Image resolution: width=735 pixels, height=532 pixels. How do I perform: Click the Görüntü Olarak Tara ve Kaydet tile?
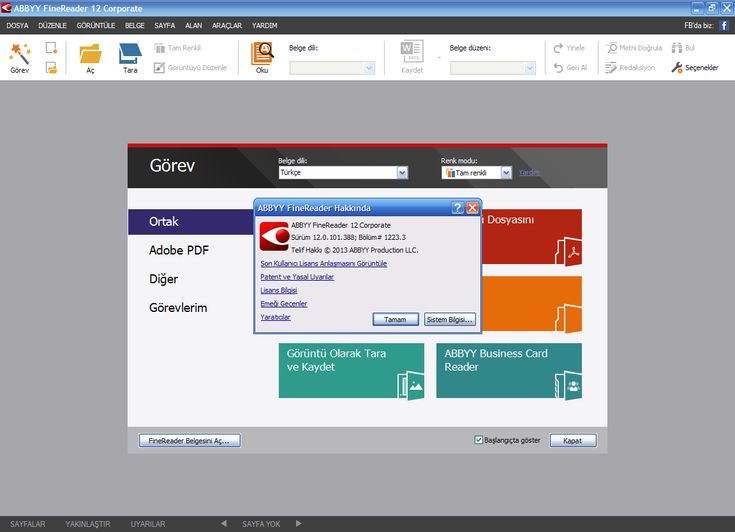(x=351, y=371)
